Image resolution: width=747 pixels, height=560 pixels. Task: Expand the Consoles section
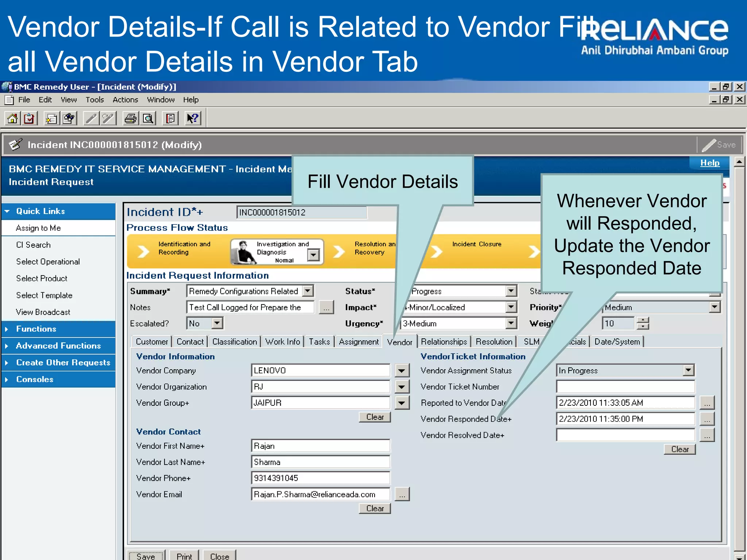tap(7, 379)
